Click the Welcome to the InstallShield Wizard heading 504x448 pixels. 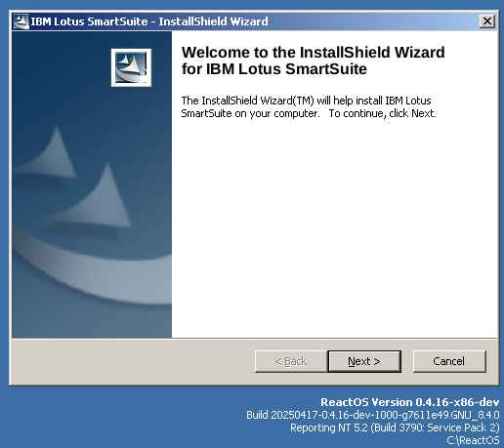point(313,53)
